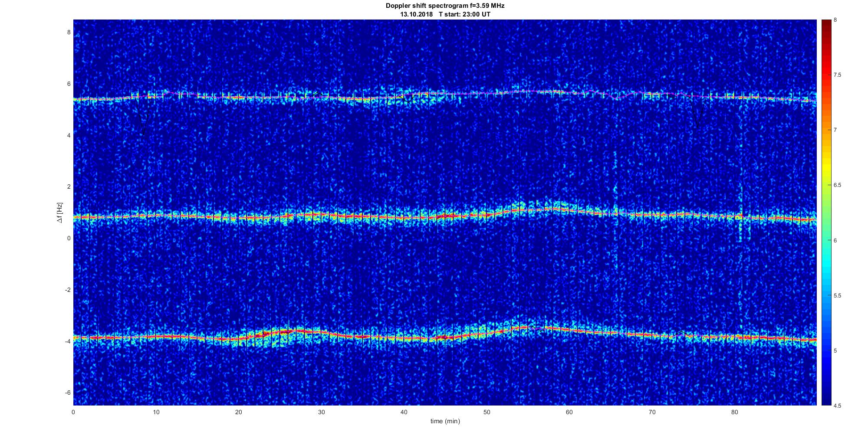Click the x-axis tick label '80'

tap(734, 412)
